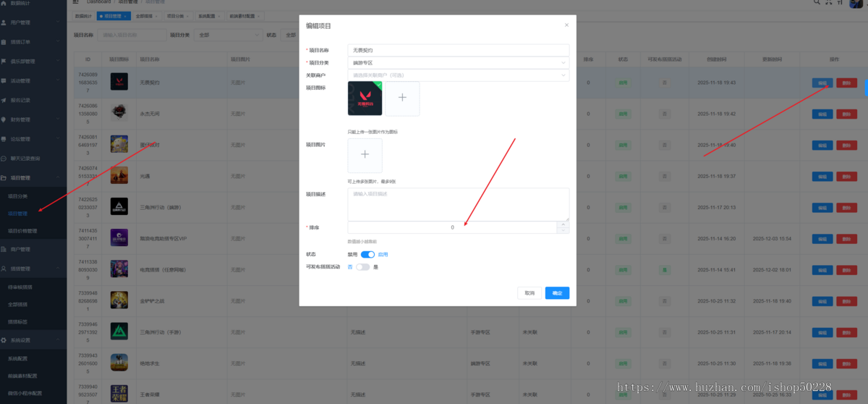Toggle the sidebar collapse hamburger icon
The height and width of the screenshot is (404, 868).
[x=76, y=2]
